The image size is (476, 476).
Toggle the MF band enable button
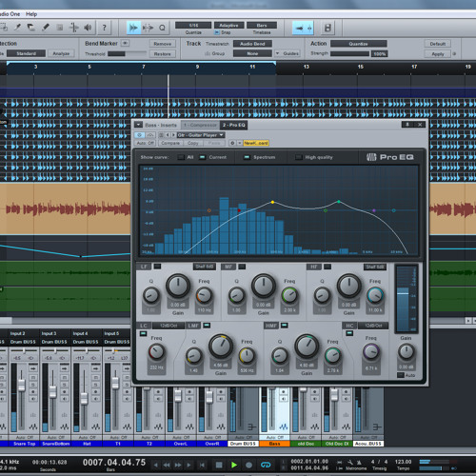coord(242,267)
